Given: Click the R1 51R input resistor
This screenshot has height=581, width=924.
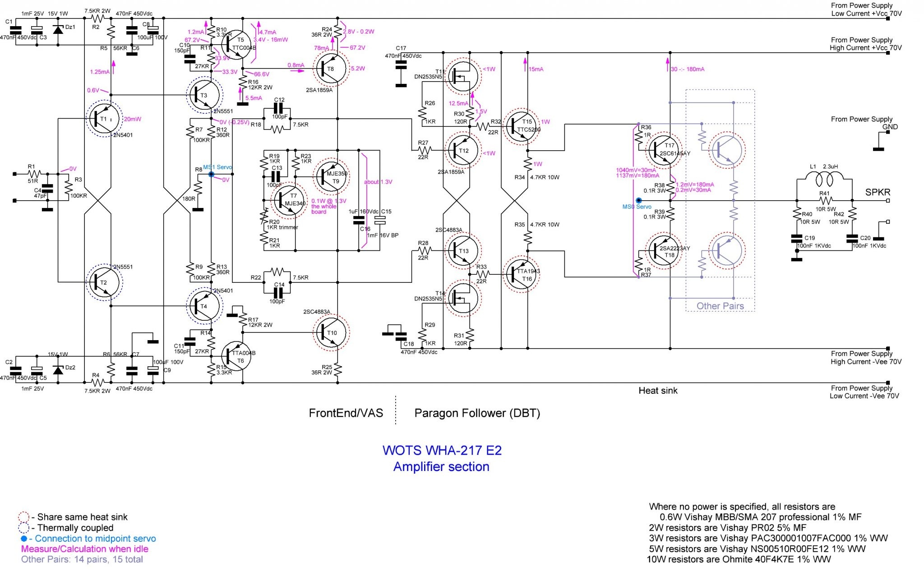Looking at the screenshot, I should [x=34, y=174].
